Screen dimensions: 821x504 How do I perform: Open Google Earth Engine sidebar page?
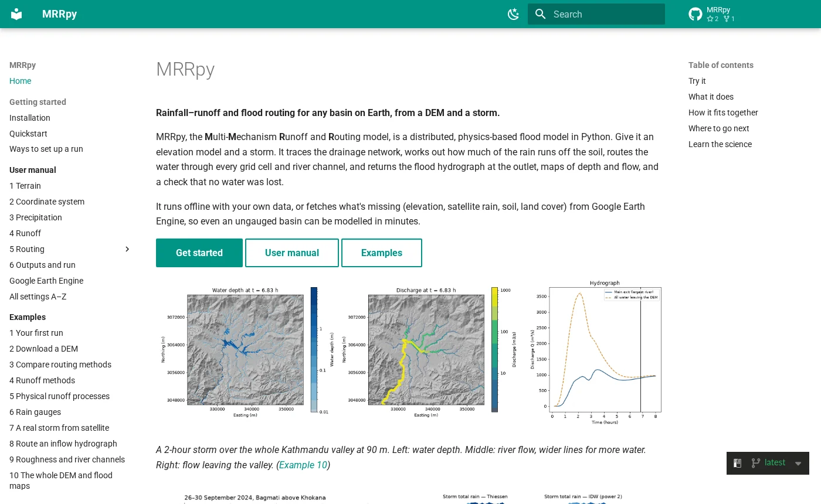click(46, 281)
